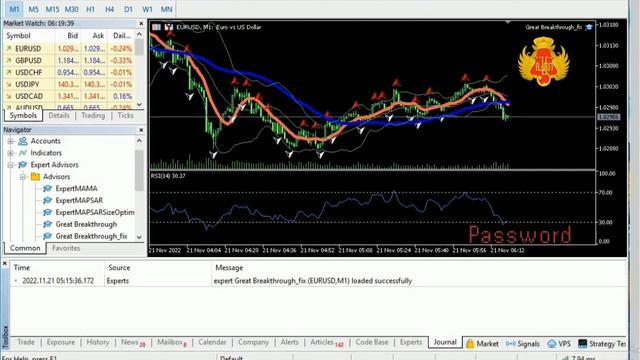This screenshot has width=640, height=360.
Task: Click the Expert Advisors icon in Navigator
Action: coord(23,164)
